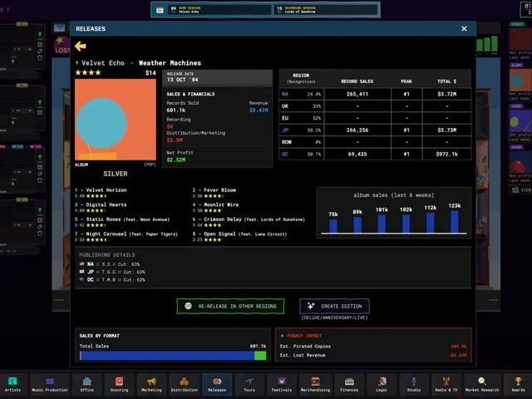
Task: Open the mail envelope icon
Action: pos(60,27)
